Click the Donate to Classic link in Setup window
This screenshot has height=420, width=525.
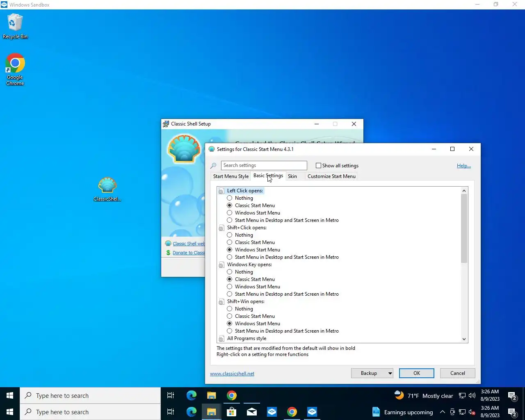pyautogui.click(x=189, y=253)
